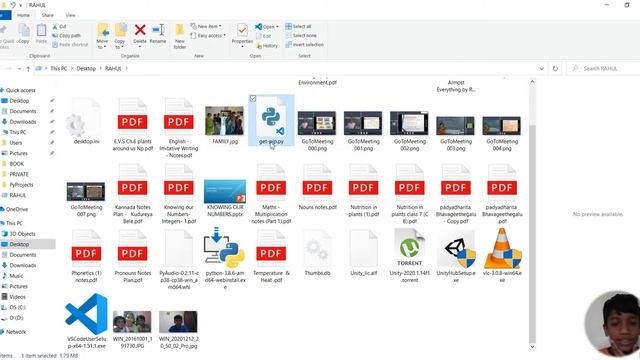Click Copy path in the ribbon
The image size is (640, 360).
(x=67, y=36)
